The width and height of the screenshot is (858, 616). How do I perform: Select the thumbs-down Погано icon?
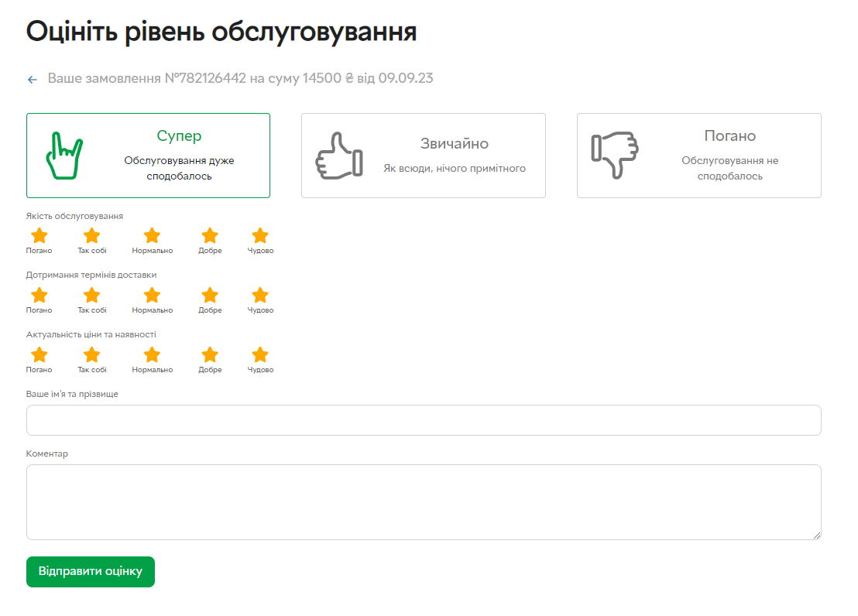[x=614, y=156]
